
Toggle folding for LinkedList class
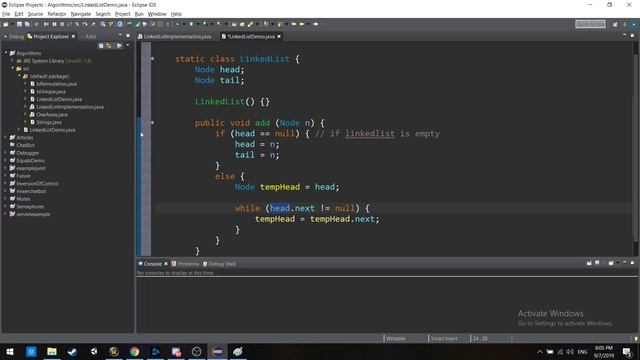coord(152,59)
